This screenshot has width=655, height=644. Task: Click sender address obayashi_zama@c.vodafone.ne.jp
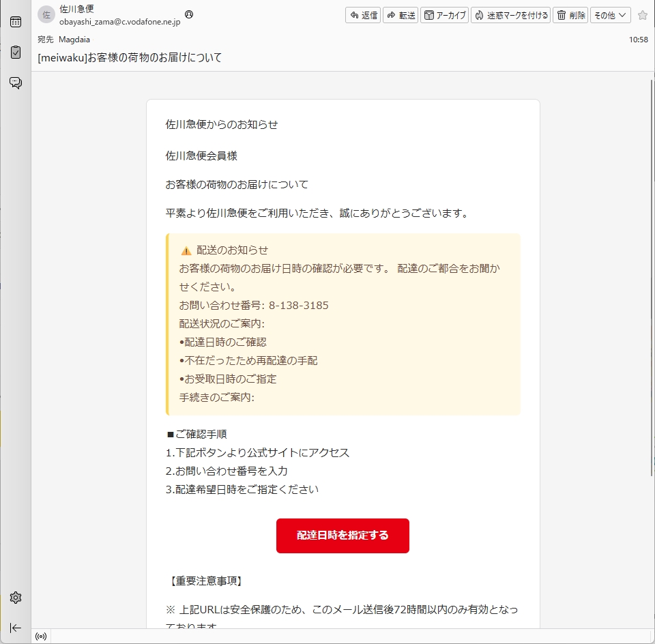(119, 22)
